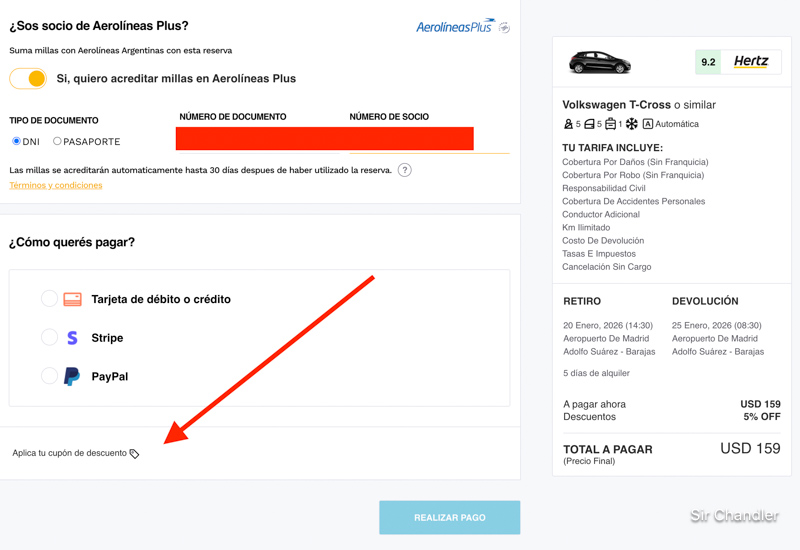The height and width of the screenshot is (550, 800).
Task: Choose Stripe as payment method
Action: (49, 338)
